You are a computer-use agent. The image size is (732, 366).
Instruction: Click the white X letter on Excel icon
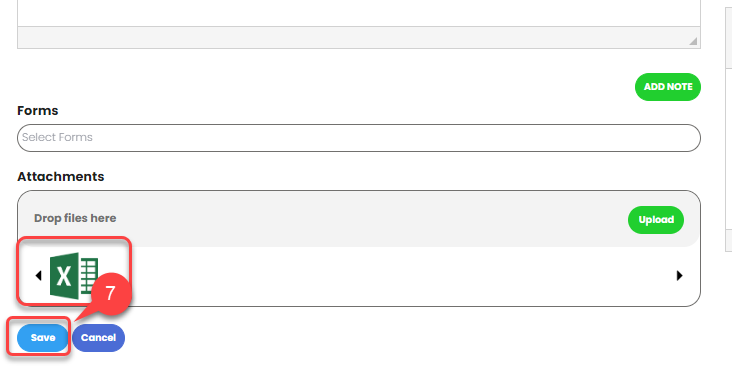coord(64,275)
